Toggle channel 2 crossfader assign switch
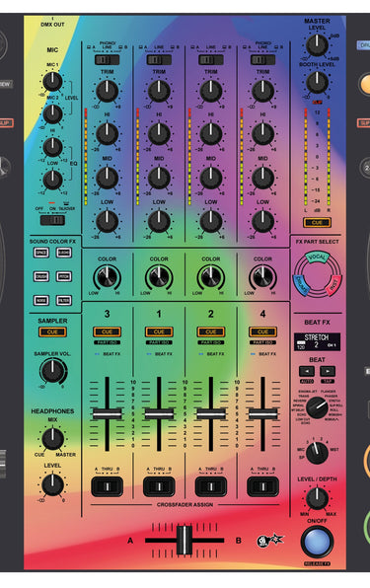 [211, 486]
